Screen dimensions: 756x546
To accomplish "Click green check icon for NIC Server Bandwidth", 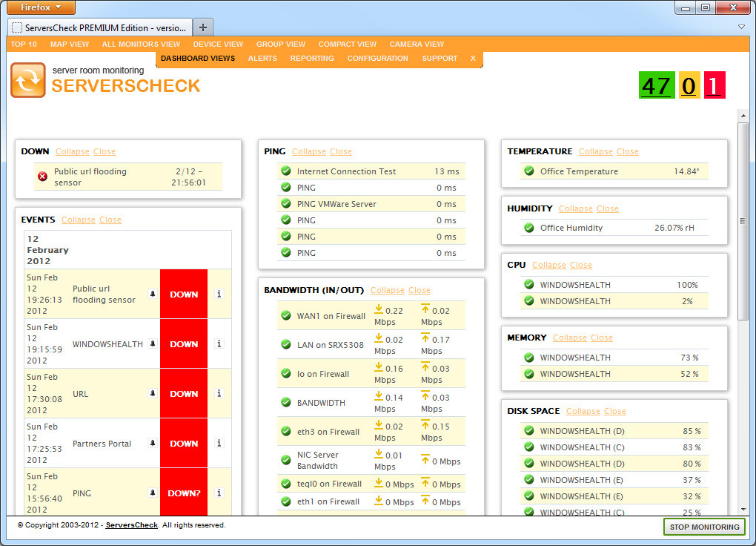I will [286, 460].
